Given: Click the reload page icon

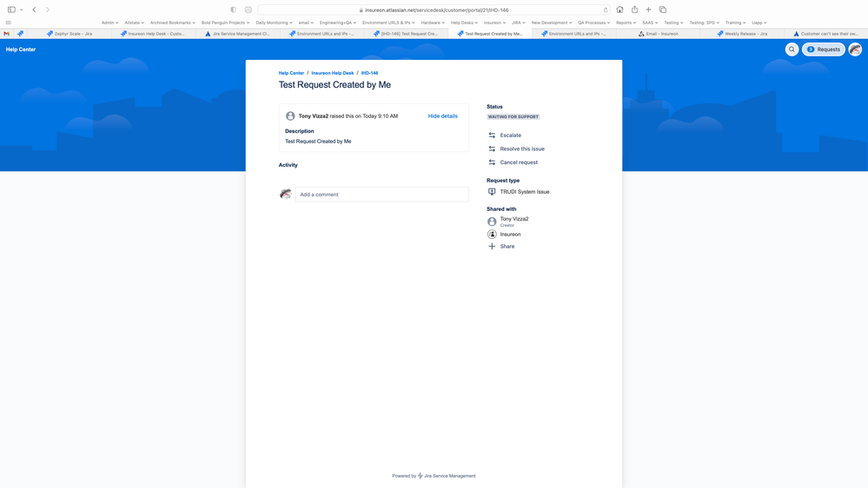Looking at the screenshot, I should tap(606, 10).
